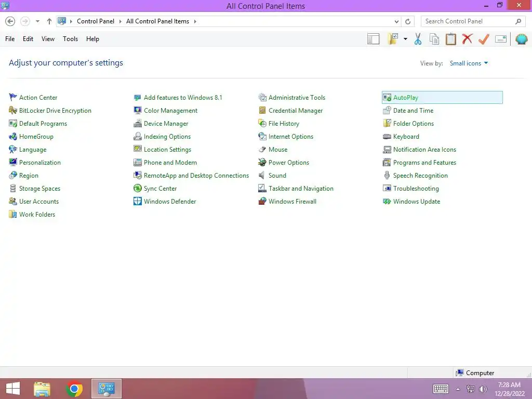532x399 pixels.
Task: Open Power Options icon
Action: click(x=262, y=163)
